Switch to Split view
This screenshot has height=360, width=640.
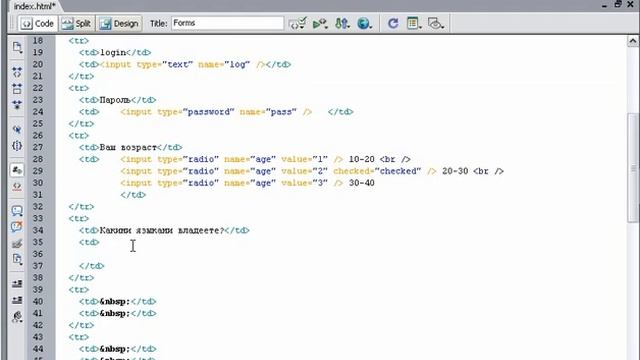tap(76, 24)
